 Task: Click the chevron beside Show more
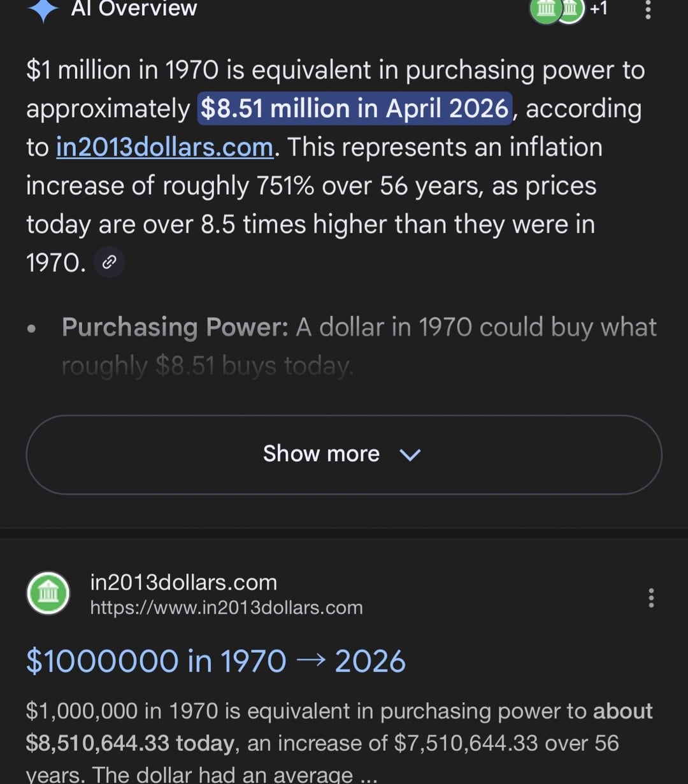click(x=410, y=454)
